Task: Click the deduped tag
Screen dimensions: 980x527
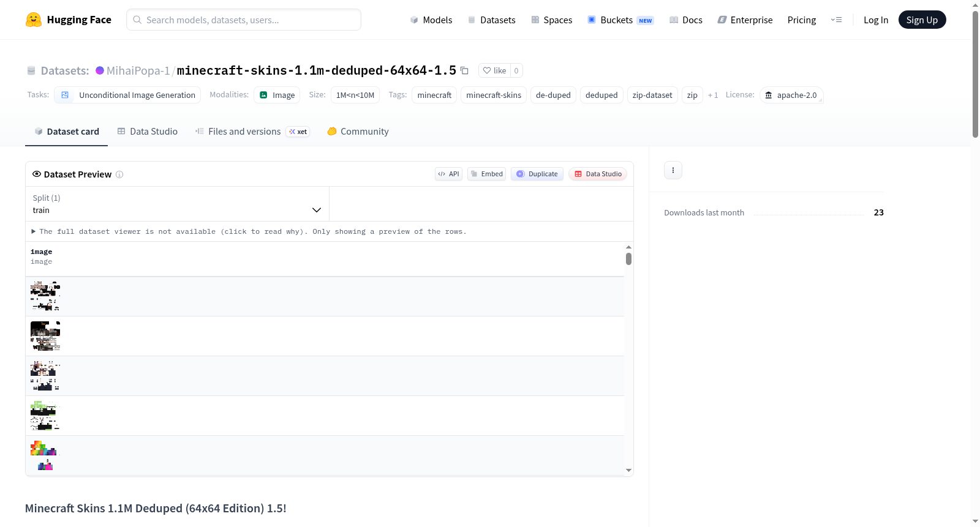Action: [601, 95]
